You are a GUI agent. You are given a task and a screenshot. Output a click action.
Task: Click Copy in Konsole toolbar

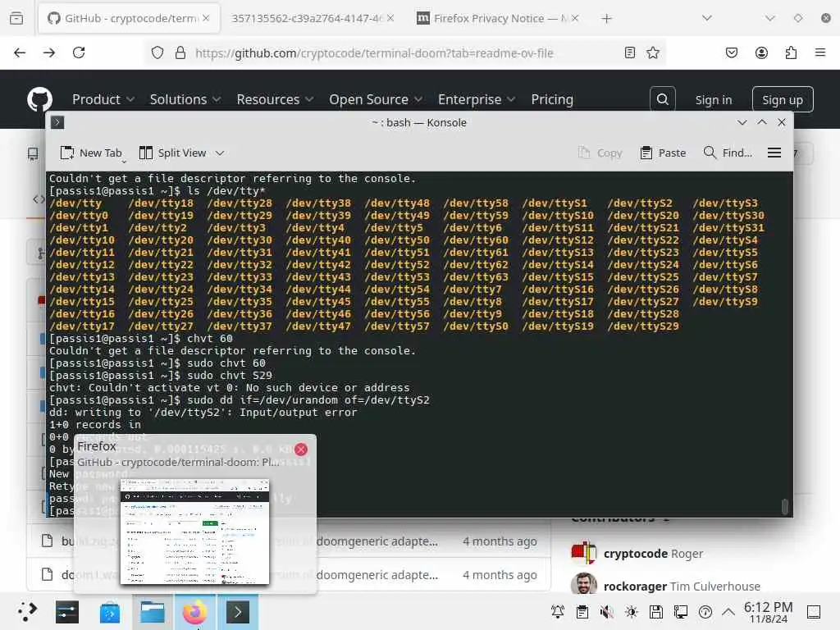coord(600,153)
